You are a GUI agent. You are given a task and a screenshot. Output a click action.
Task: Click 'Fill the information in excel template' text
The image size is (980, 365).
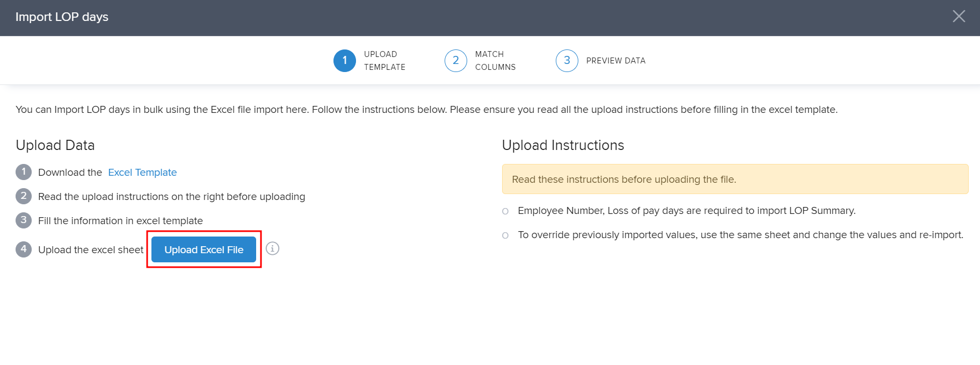pyautogui.click(x=120, y=221)
